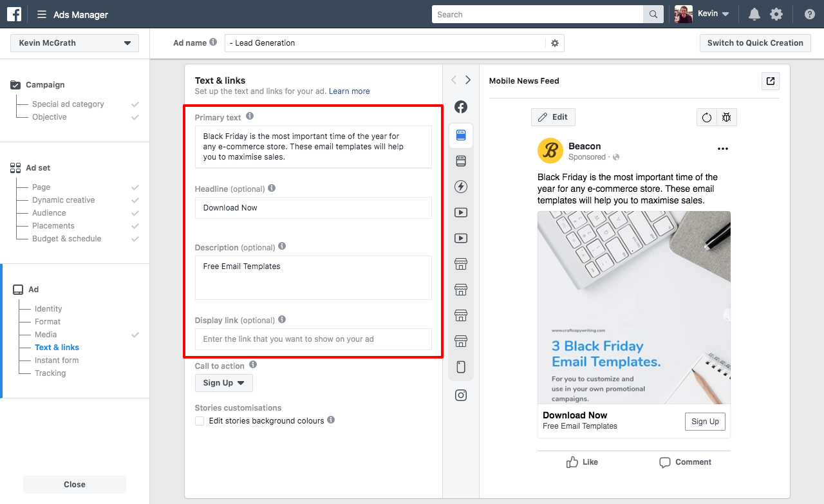Open the Stories phone preview icon
Screen dimensions: 824x504
(x=461, y=366)
